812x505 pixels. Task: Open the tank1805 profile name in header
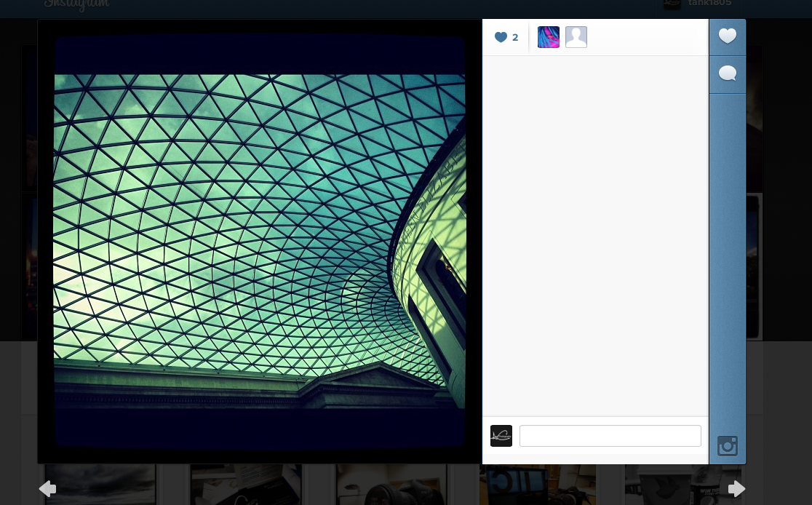[709, 3]
